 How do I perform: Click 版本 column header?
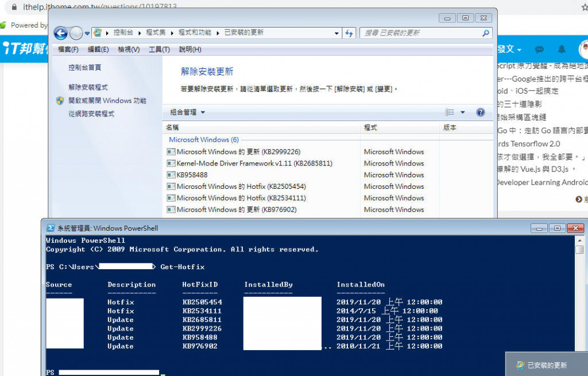(466, 127)
